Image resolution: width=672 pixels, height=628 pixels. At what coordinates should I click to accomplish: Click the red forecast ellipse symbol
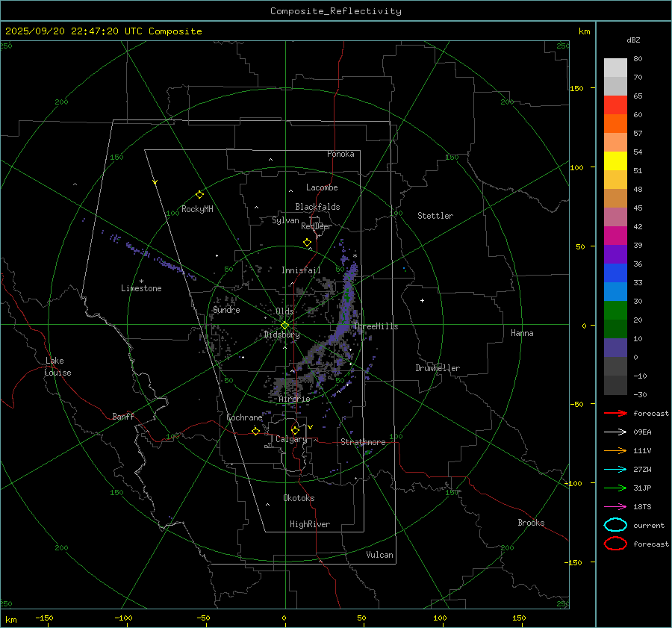[x=615, y=544]
